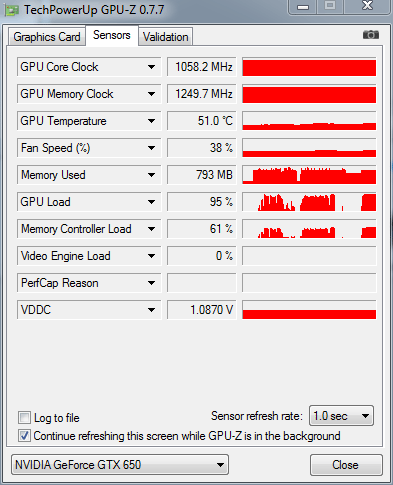Open the PerfCap Reason dropdown arrow
393x485 pixels.
pyautogui.click(x=151, y=283)
